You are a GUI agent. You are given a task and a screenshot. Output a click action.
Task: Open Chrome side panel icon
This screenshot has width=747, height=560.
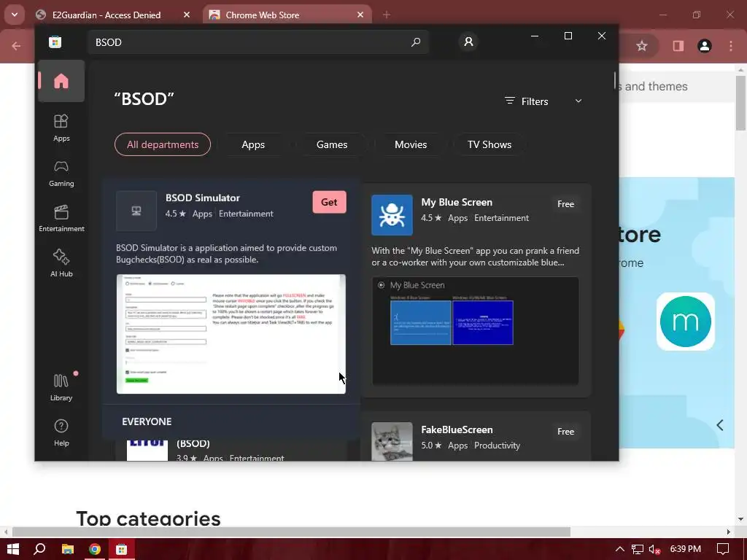[678, 46]
